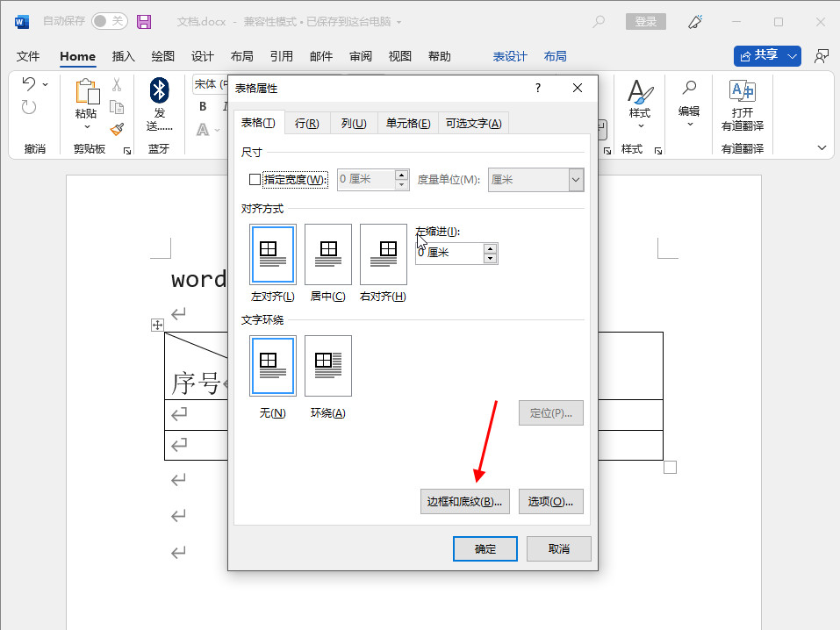Open the 文件 menu
The image size is (840, 630).
28,56
